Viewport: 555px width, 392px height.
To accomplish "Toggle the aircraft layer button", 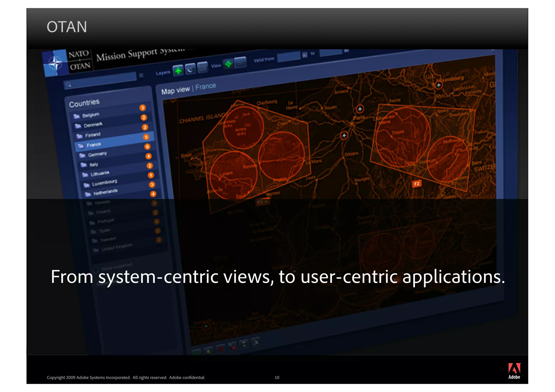I will 178,71.
